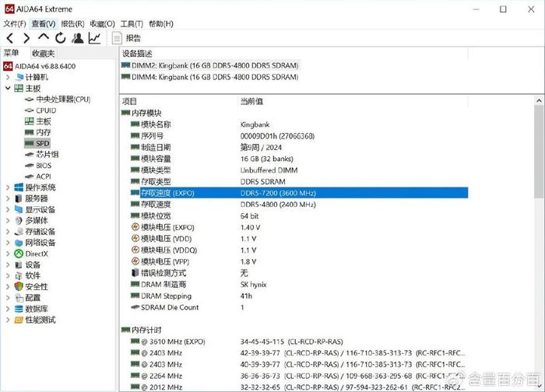Select DIMM2: Kingbank device entry
The height and width of the screenshot is (392, 545).
tap(210, 65)
